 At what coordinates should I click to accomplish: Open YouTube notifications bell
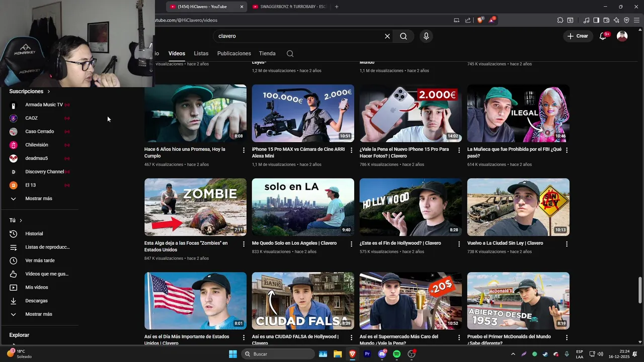[x=603, y=36]
